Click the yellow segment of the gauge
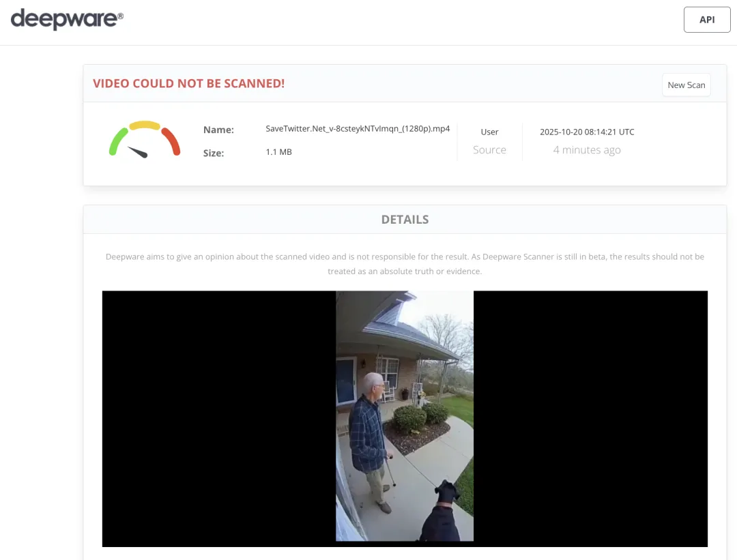Viewport: 737px width, 560px height. point(145,126)
